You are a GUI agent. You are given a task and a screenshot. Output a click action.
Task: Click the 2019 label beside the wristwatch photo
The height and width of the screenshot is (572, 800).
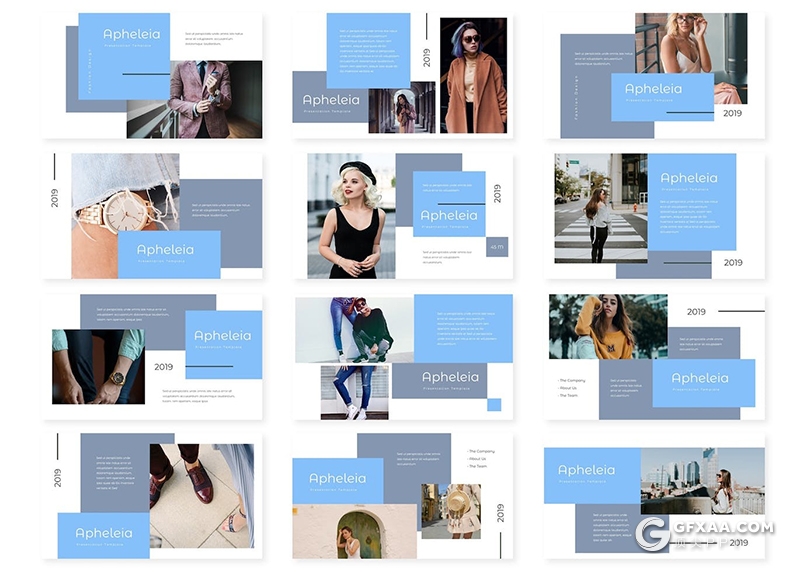(55, 197)
